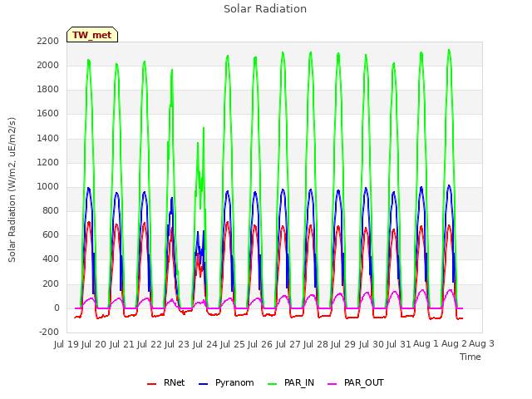Select the PAR_IN legend entry
This screenshot has width=532, height=399.
coord(291,382)
